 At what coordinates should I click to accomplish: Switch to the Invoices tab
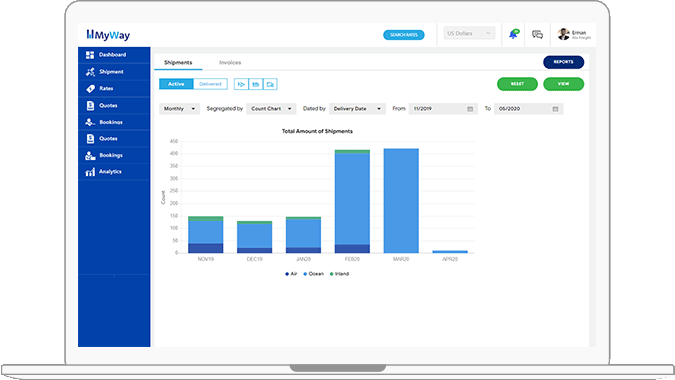(x=230, y=62)
